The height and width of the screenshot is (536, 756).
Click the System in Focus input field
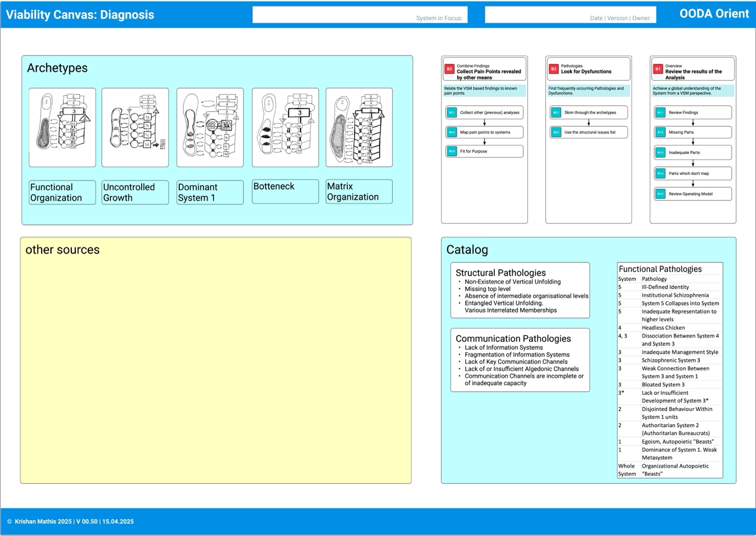pos(359,15)
